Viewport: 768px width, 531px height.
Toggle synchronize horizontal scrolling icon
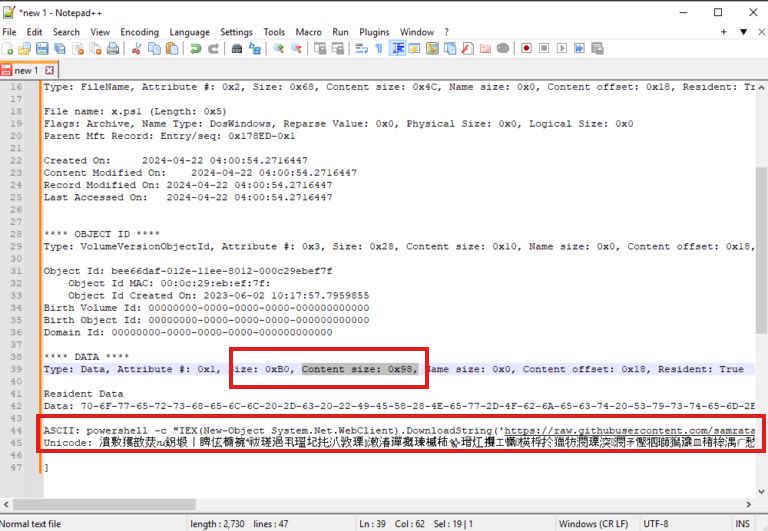point(338,48)
